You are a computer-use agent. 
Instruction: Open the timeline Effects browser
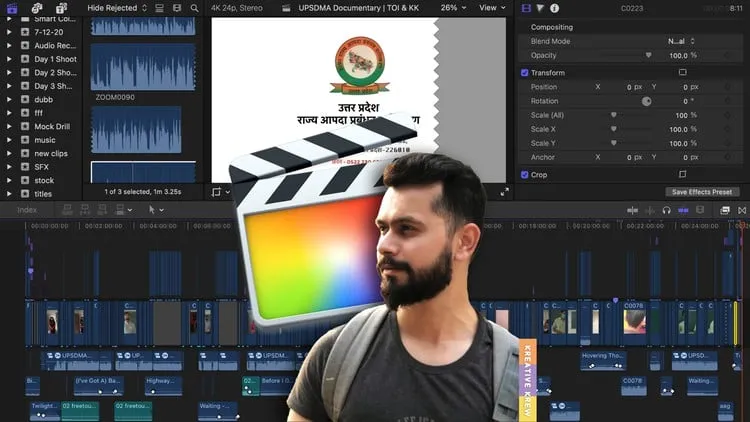coord(725,210)
